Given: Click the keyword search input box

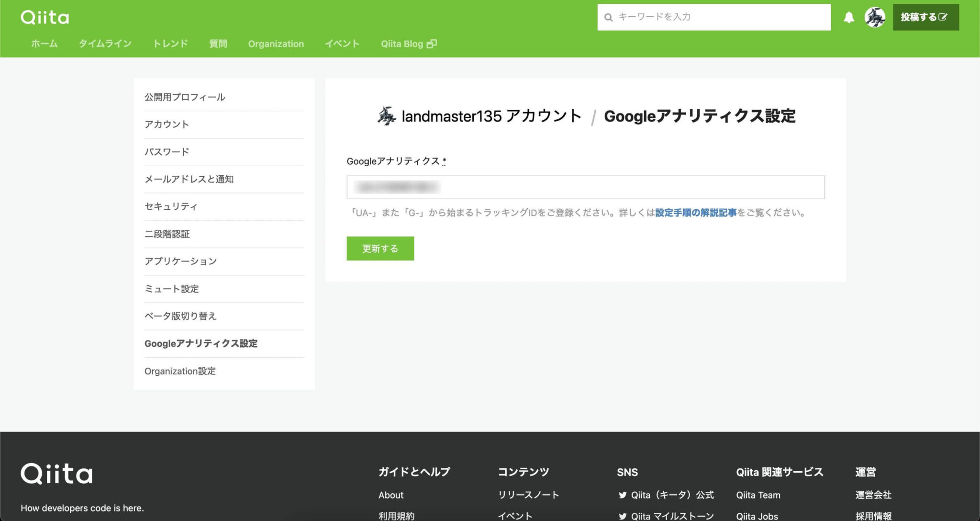Looking at the screenshot, I should (713, 17).
